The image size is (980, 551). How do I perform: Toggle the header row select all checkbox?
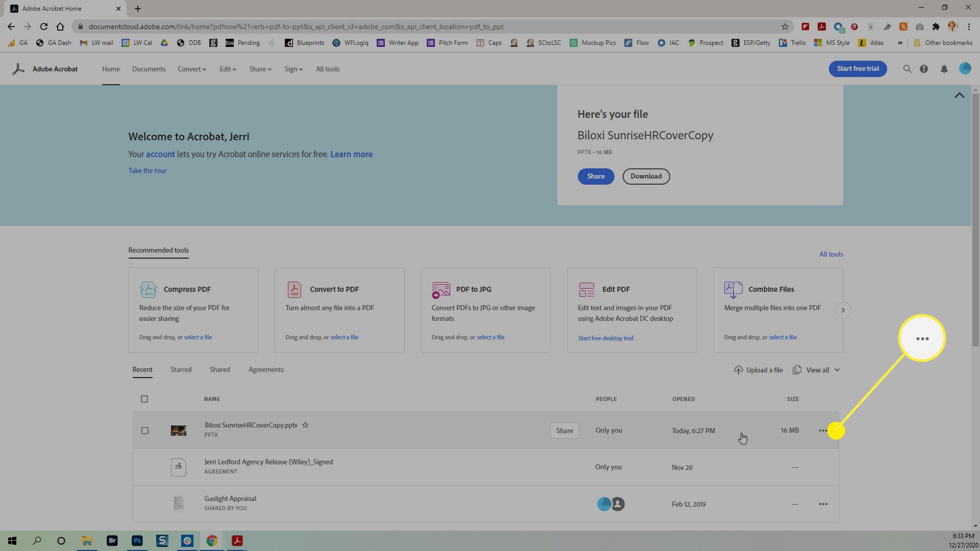(144, 398)
